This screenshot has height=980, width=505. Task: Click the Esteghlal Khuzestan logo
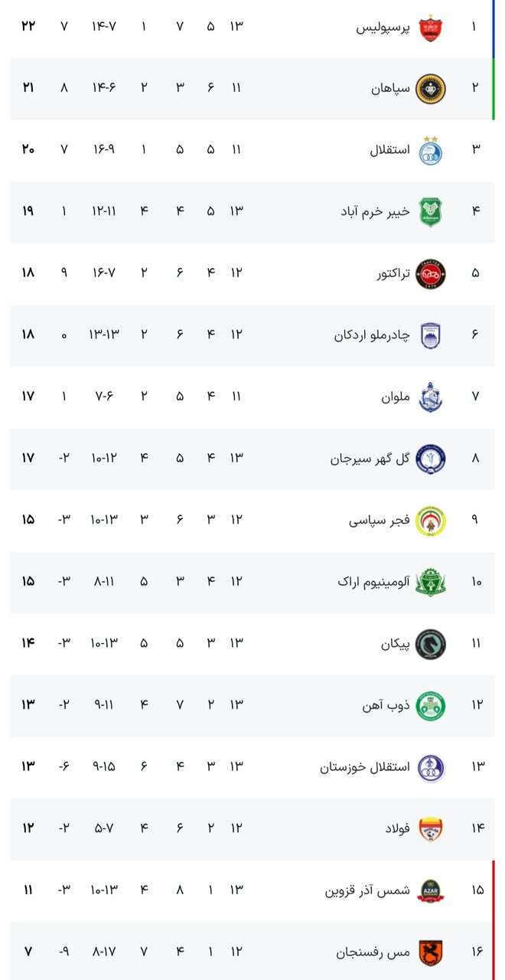430,767
